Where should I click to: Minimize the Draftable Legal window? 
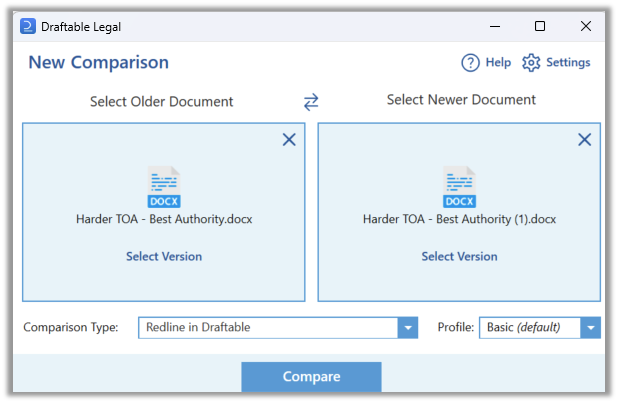495,26
